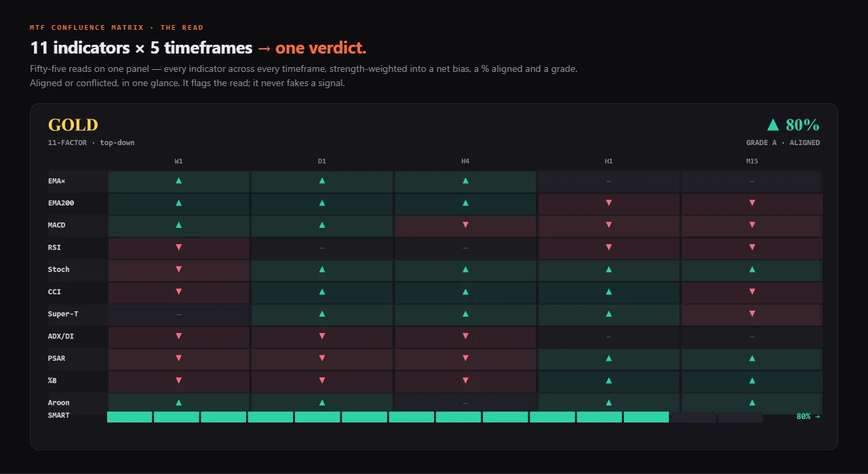Click the EMA200 H1 down arrow

tap(609, 203)
